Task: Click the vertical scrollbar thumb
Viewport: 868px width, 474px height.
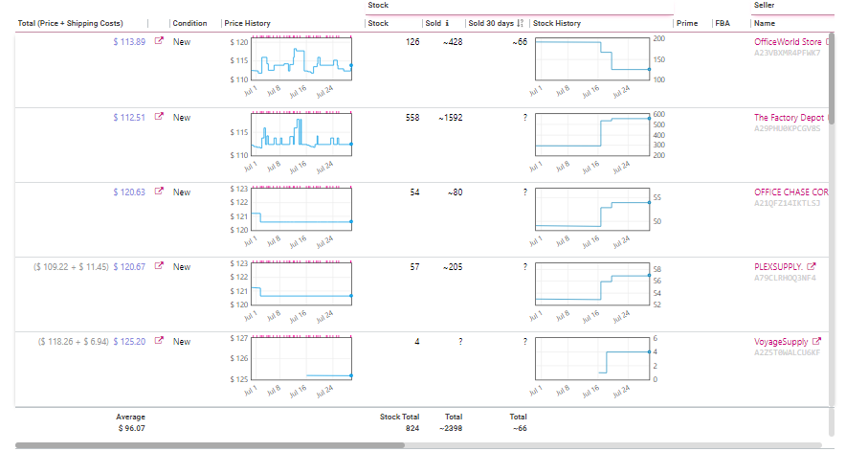Action: point(832,79)
